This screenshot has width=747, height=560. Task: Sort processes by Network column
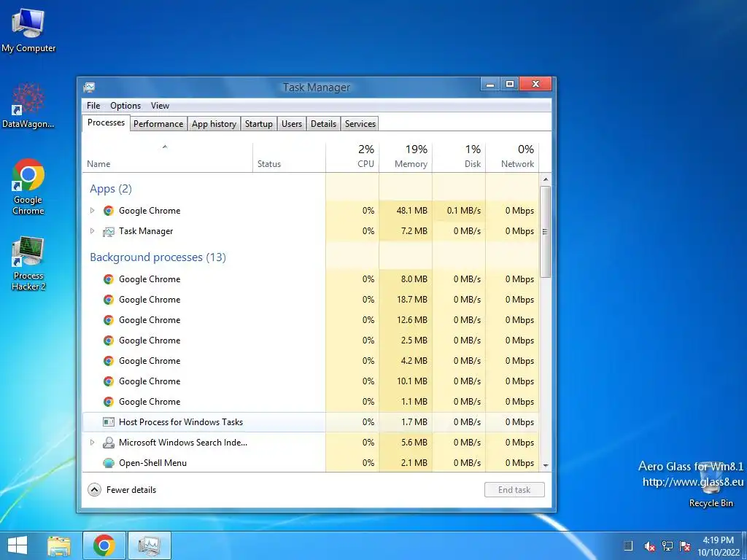tap(513, 157)
